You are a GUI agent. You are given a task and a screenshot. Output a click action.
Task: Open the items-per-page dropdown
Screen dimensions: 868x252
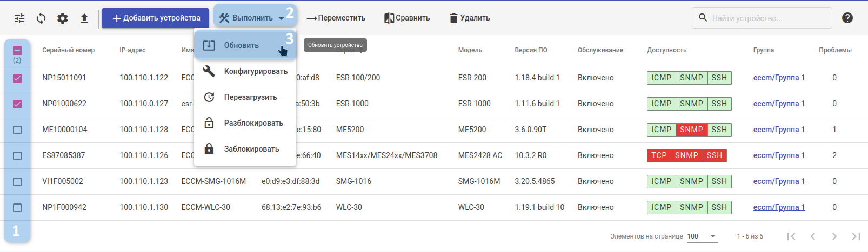click(702, 236)
